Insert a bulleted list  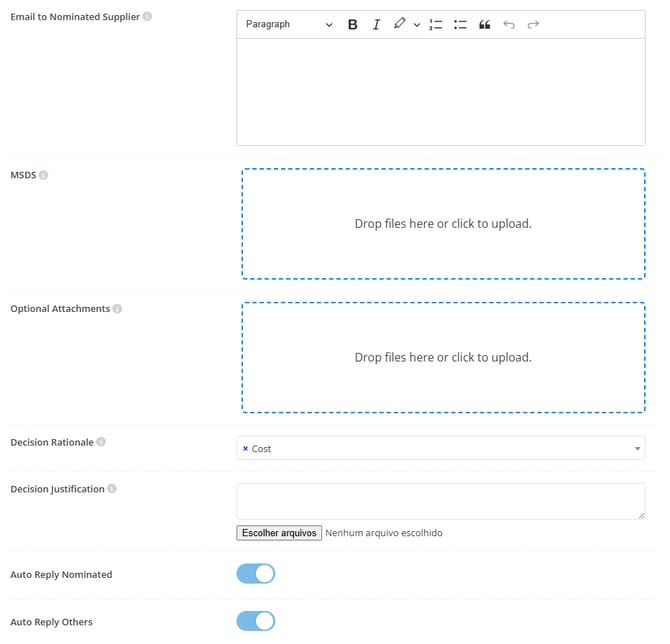(x=460, y=24)
